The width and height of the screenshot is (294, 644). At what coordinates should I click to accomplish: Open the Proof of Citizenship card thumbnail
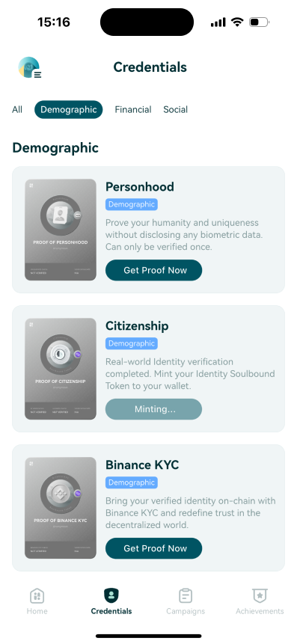coord(61,369)
